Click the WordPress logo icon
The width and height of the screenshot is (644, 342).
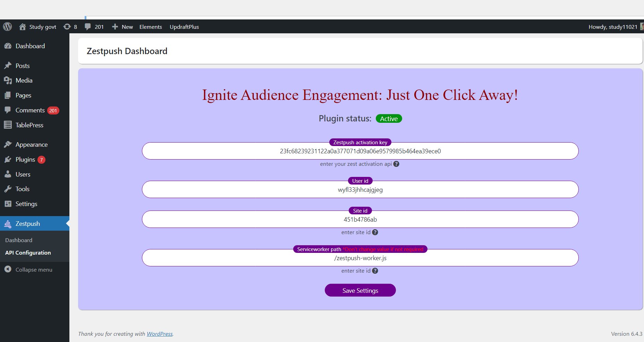click(x=7, y=27)
